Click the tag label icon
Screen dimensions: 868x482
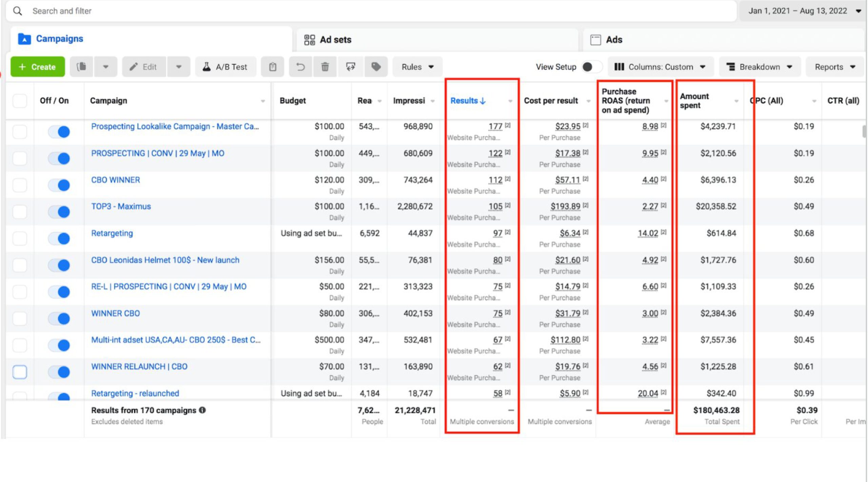(376, 67)
